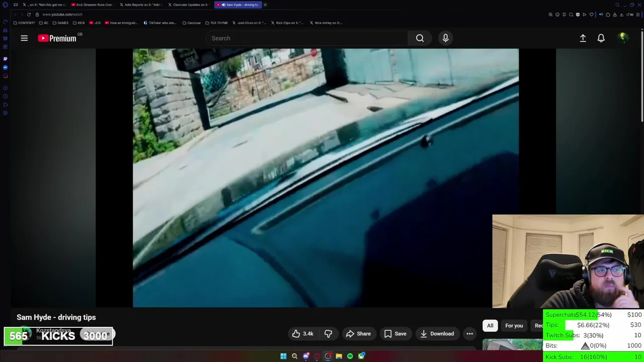This screenshot has height=362, width=644.
Task: Open YouTube notifications bell
Action: [601, 38]
